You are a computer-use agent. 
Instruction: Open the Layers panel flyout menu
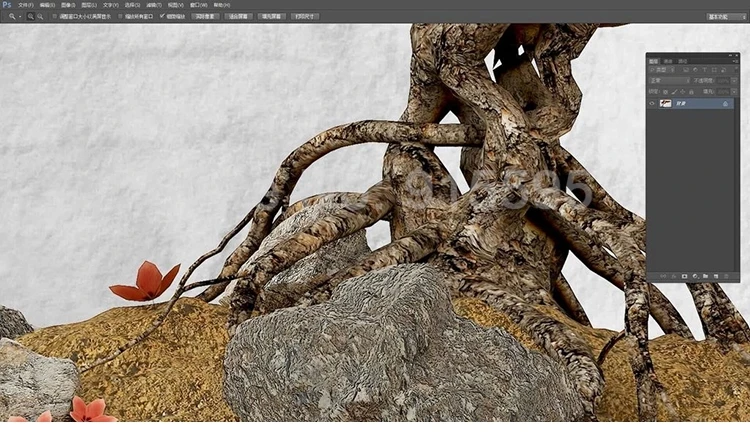click(734, 60)
